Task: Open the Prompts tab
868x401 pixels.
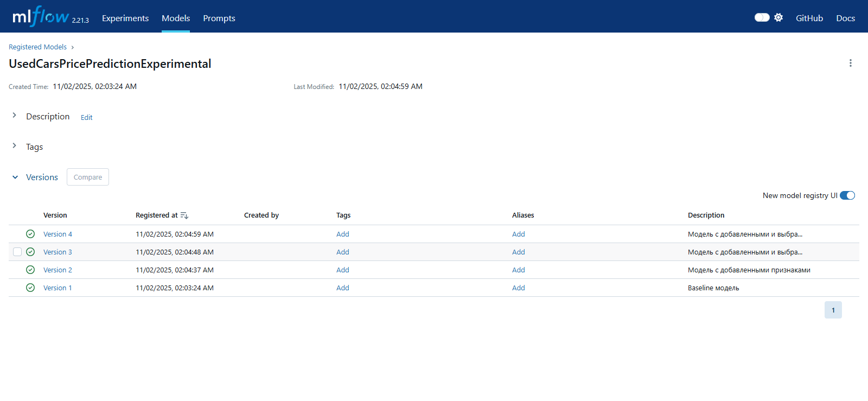Action: tap(219, 18)
